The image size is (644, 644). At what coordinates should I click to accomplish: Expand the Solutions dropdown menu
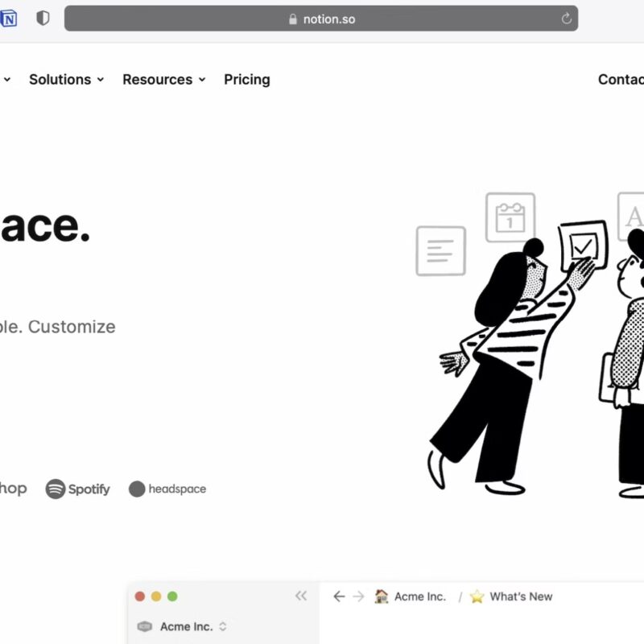click(66, 79)
